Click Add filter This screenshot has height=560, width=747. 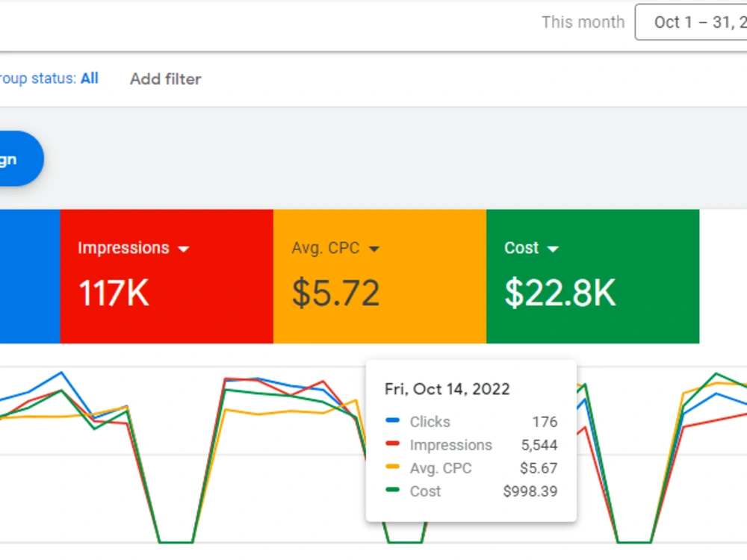pos(165,79)
